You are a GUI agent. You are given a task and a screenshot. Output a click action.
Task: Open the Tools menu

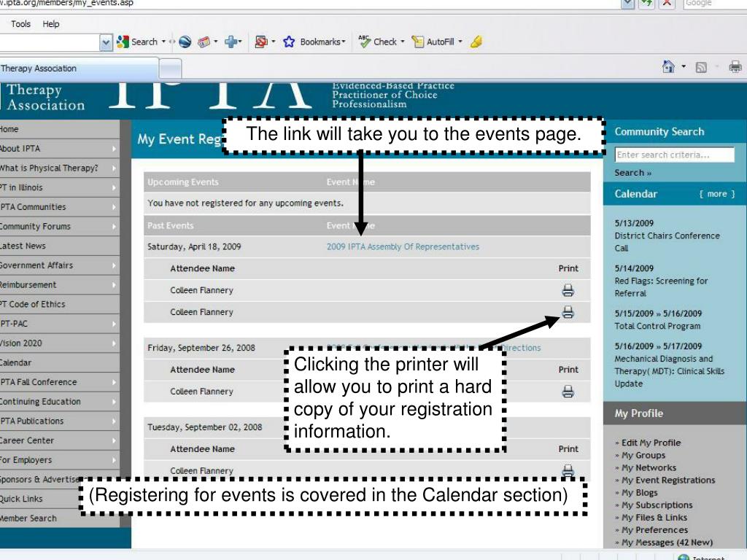tap(20, 24)
